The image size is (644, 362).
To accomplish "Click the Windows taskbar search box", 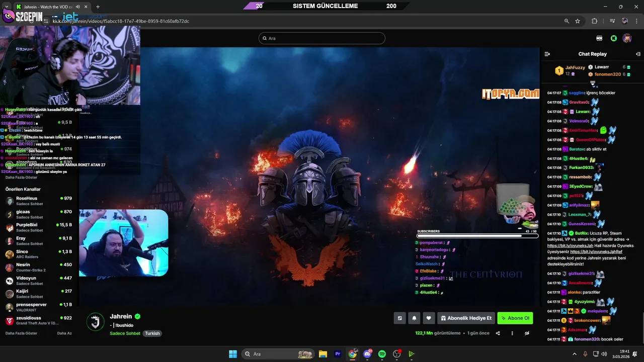I will coord(278,354).
